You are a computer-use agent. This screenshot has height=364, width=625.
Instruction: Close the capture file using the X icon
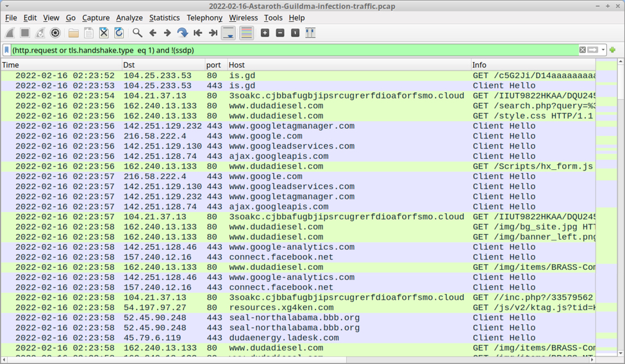(104, 33)
